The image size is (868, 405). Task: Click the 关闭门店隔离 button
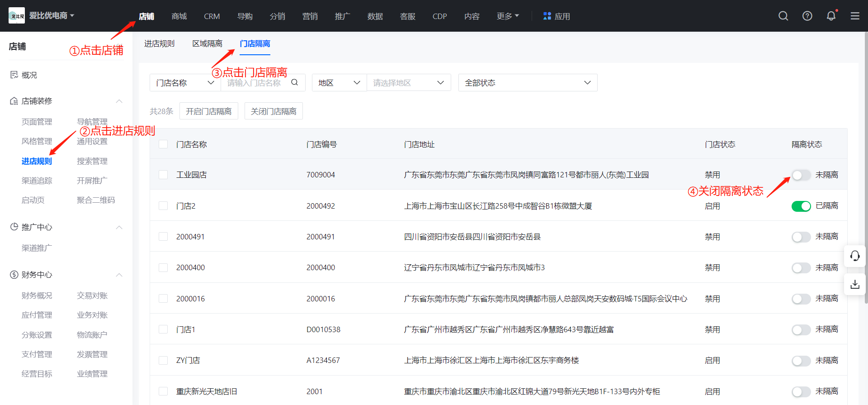coord(274,111)
